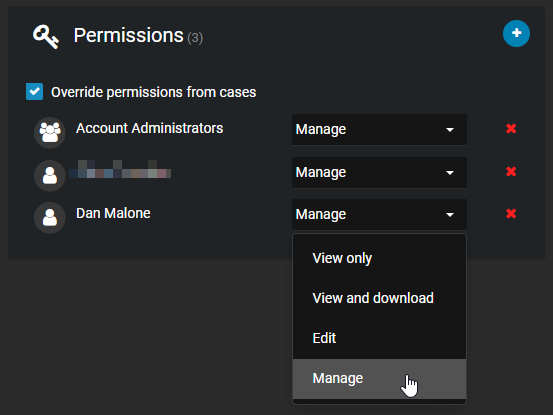The height and width of the screenshot is (415, 553).
Task: Select highlighted Manage option in list
Action: (x=379, y=379)
